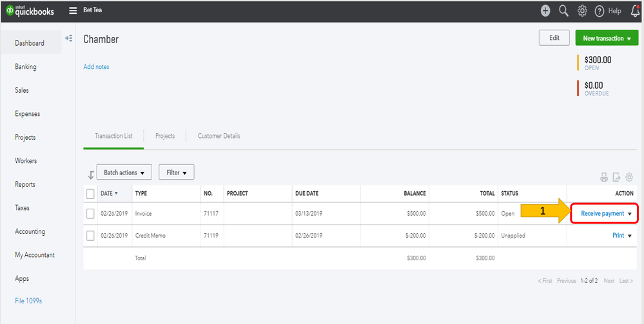Click the Next pagination link

(x=609, y=281)
